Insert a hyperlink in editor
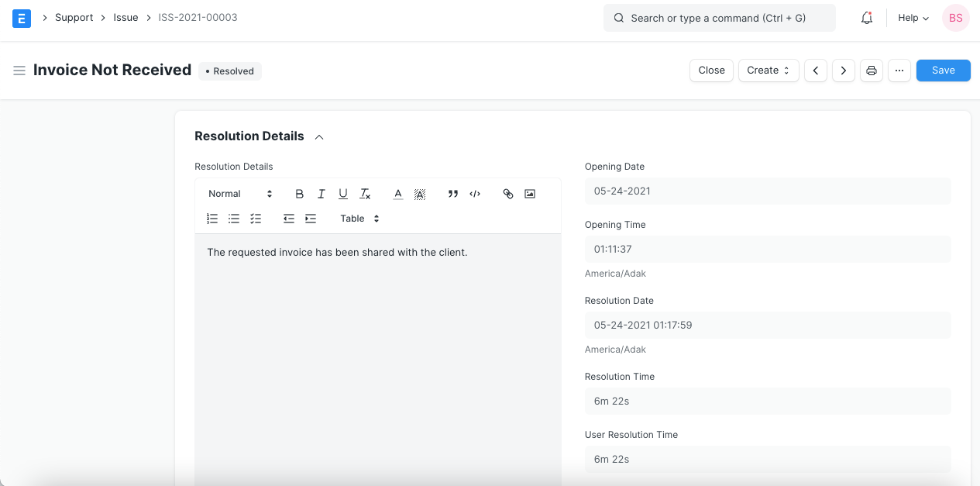 coord(508,194)
